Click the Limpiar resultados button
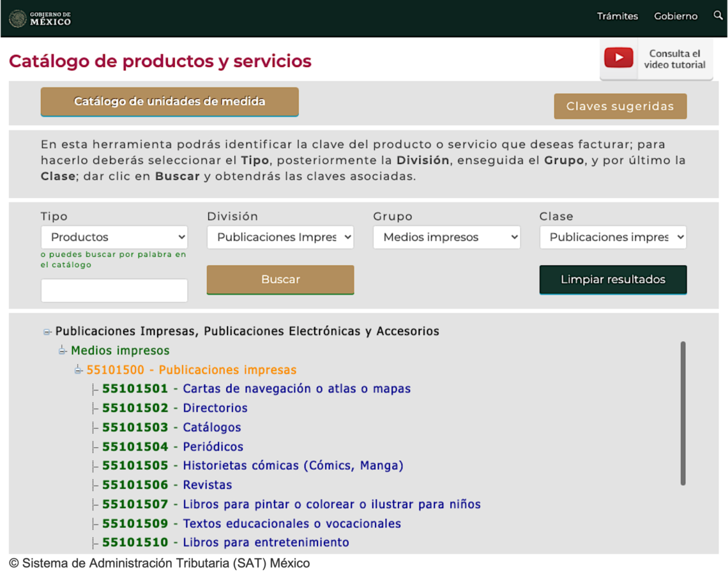The width and height of the screenshot is (728, 579). [612, 279]
